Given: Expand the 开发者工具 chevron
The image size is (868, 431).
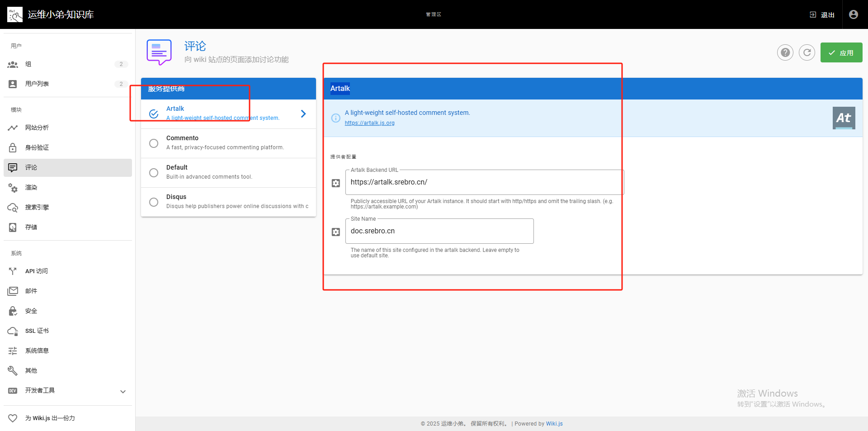Looking at the screenshot, I should click(x=123, y=391).
